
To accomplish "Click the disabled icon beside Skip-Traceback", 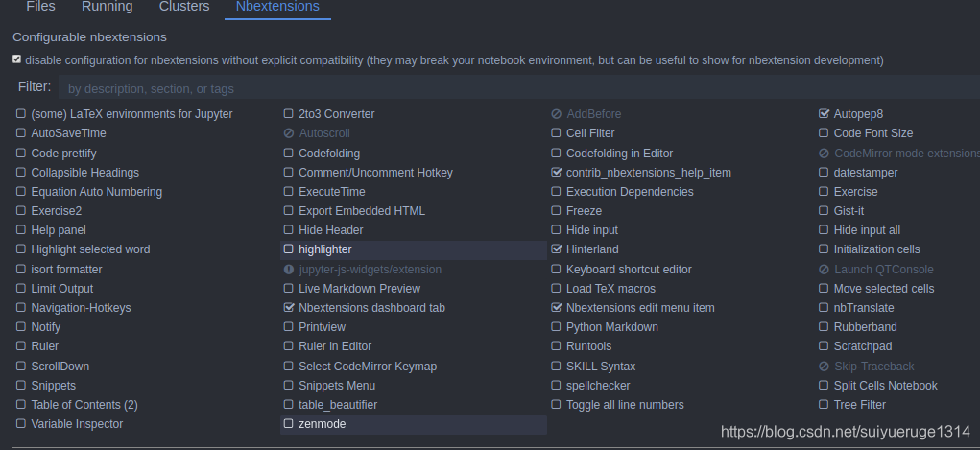I will click(824, 367).
